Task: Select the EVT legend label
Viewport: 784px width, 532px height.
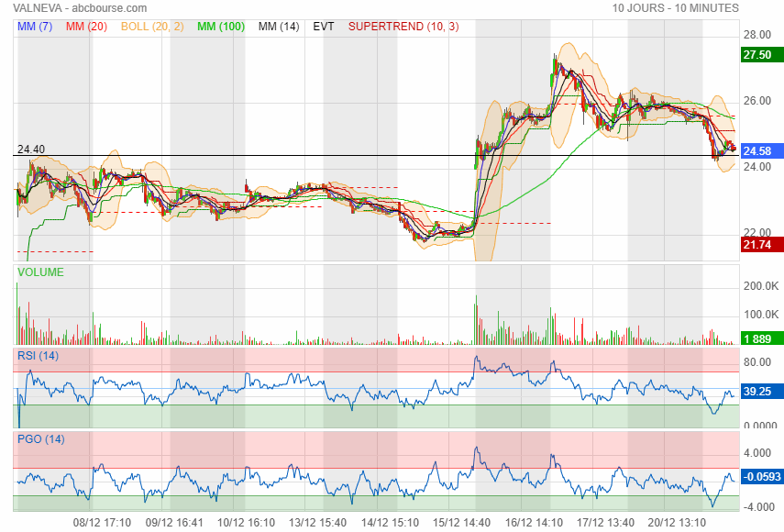Action: pyautogui.click(x=324, y=27)
